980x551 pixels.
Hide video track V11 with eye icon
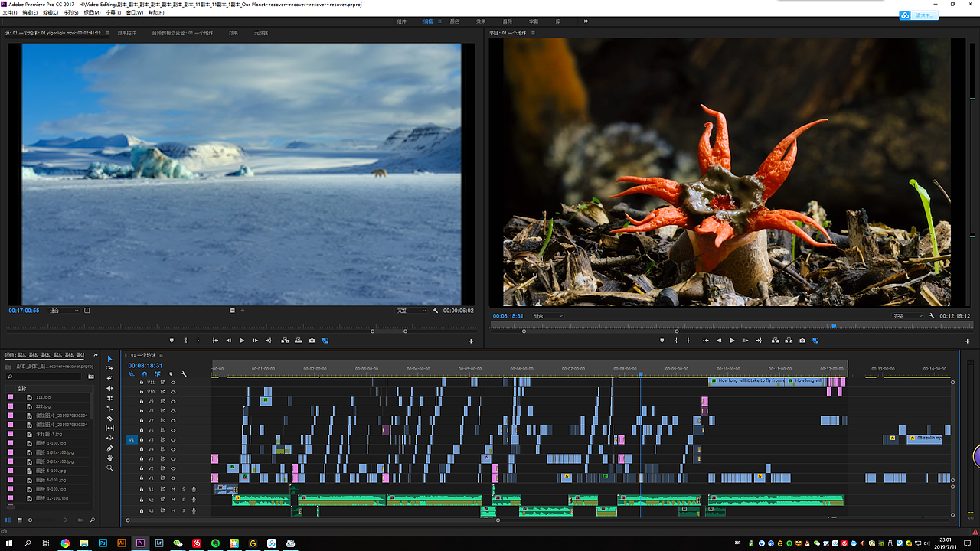click(x=173, y=382)
